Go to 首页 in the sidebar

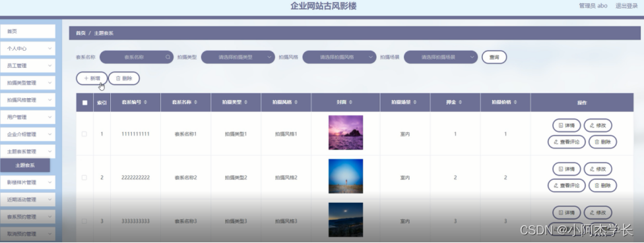click(x=28, y=31)
